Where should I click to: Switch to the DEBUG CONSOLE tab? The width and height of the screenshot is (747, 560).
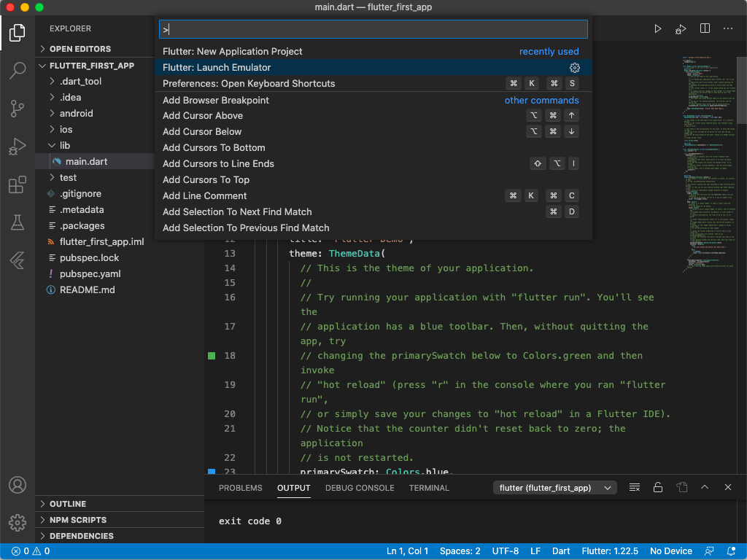pos(360,488)
